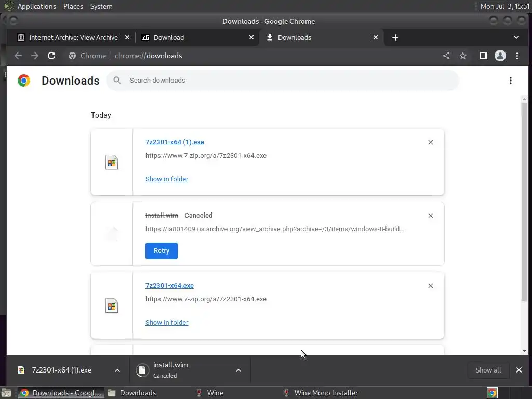The width and height of the screenshot is (532, 399).
Task: Click the clock showing Mon Jul 3
Action: [x=505, y=6]
